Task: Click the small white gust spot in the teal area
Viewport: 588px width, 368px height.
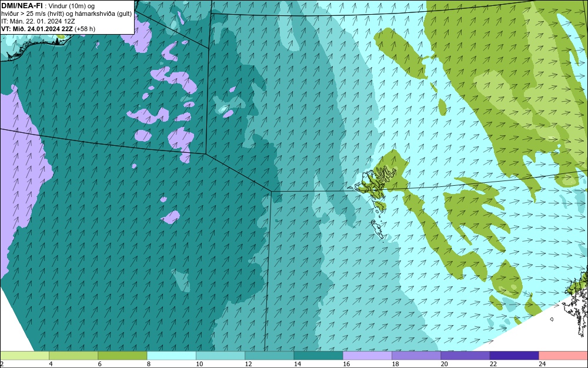Action: click(223, 109)
